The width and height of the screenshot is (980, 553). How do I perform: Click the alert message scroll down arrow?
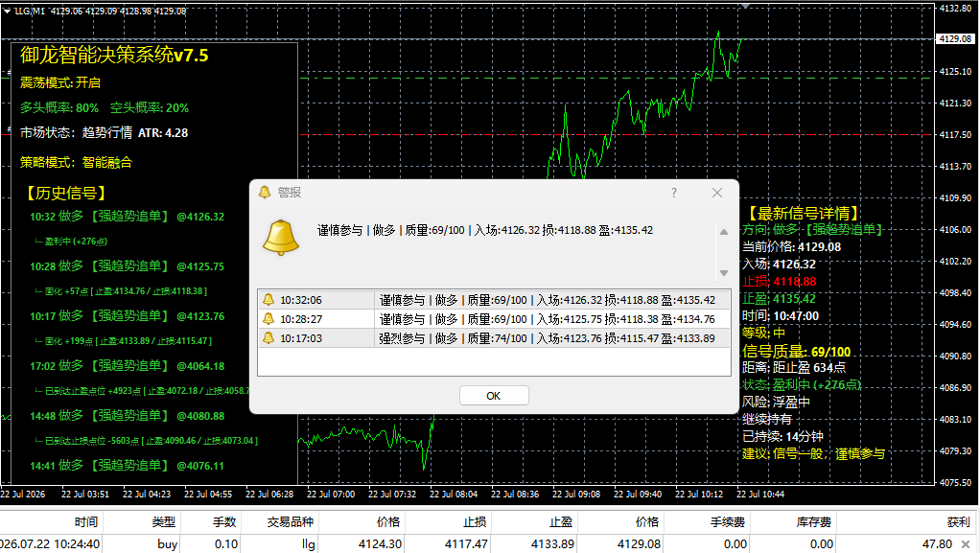pos(724,273)
